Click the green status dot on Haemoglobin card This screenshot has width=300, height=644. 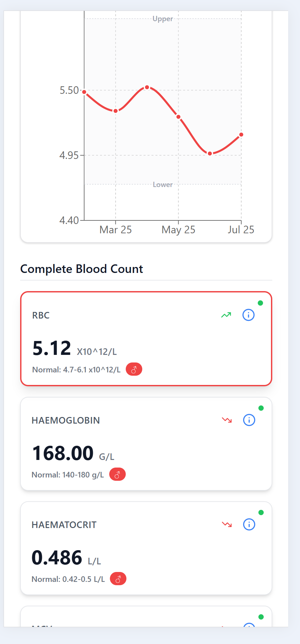pos(261,408)
